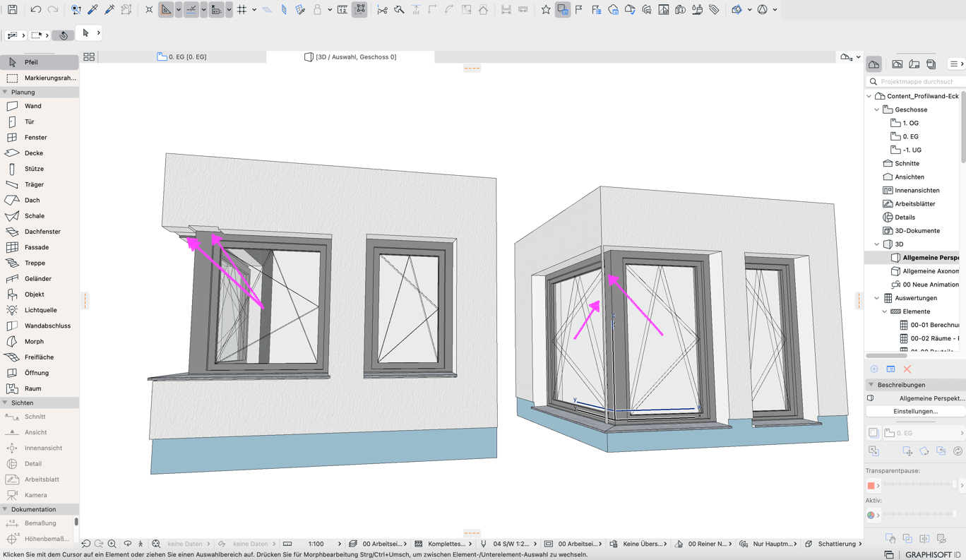Select the Markierungsrahmen tool
The width and height of the screenshot is (966, 560).
coord(40,78)
